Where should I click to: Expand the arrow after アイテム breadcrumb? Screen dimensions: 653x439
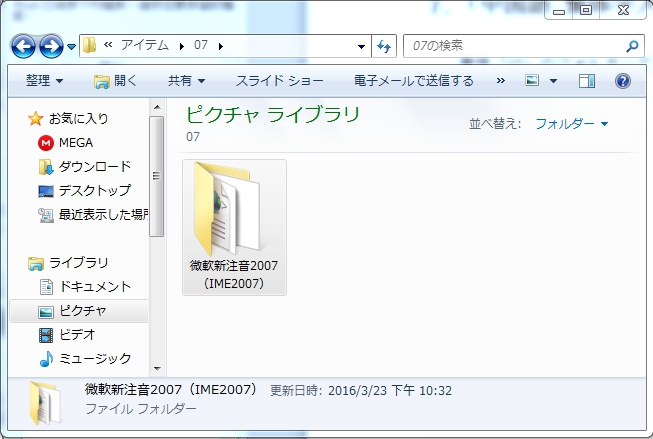point(182,46)
